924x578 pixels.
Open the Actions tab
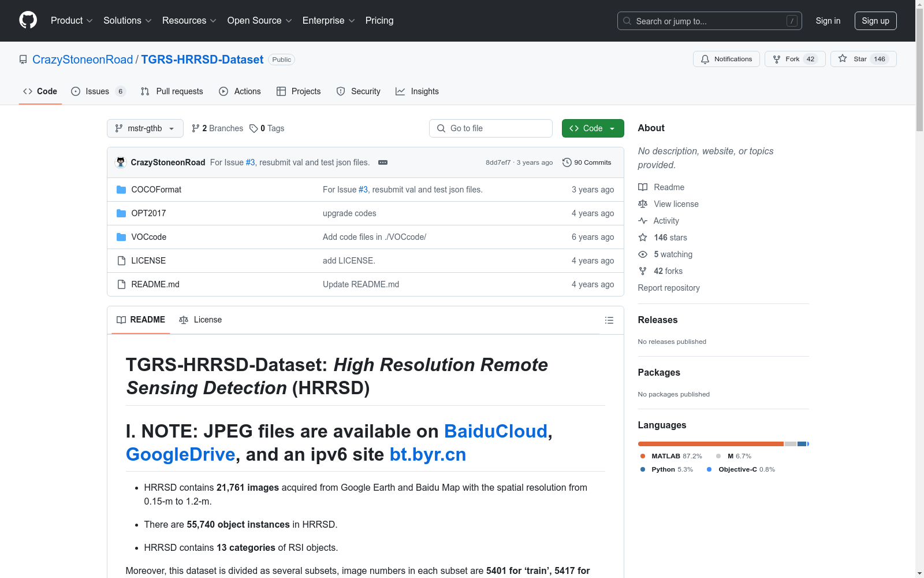click(x=240, y=91)
